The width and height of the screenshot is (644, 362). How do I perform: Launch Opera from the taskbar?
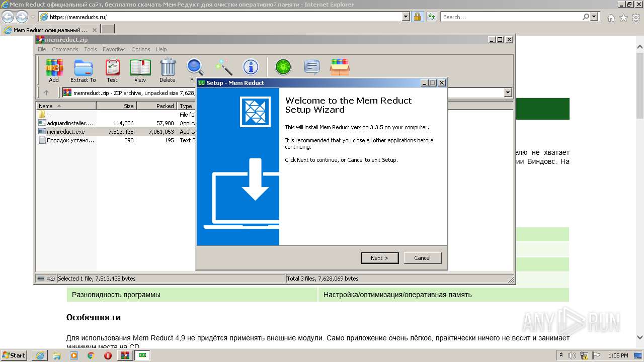pyautogui.click(x=108, y=355)
